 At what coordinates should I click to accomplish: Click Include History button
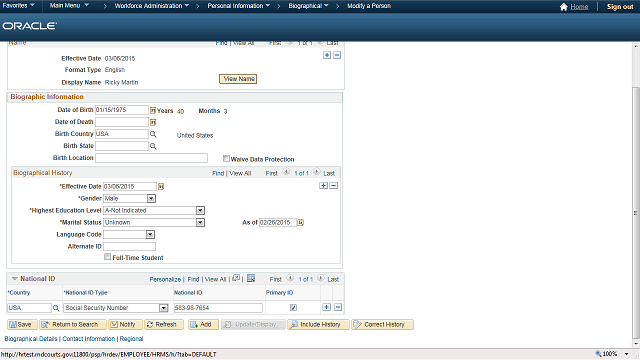tap(318, 324)
